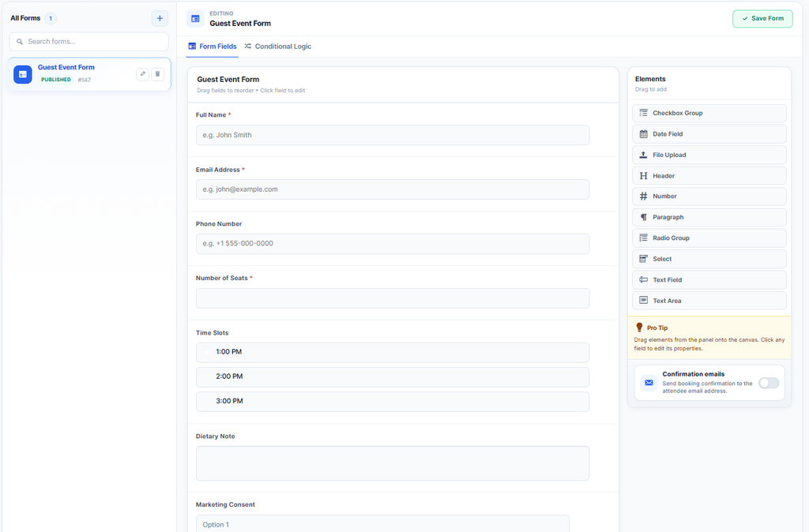
Task: Select the 1:00 PM time slot
Action: coord(393,352)
